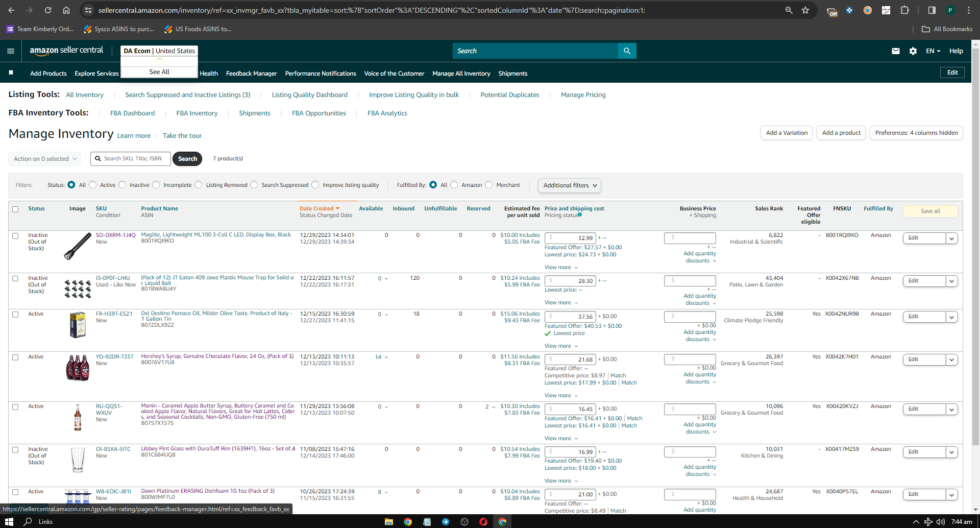Open the messages envelope icon
This screenshot has width=980, height=528.
[896, 51]
